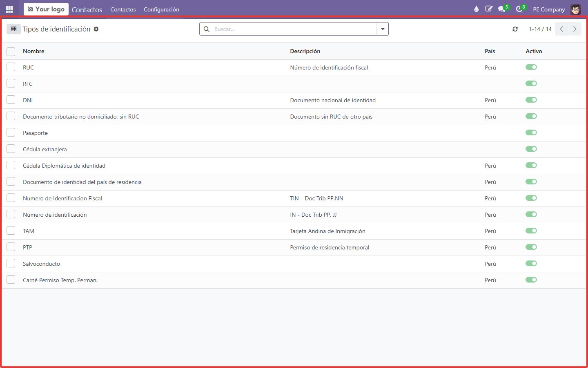This screenshot has width=588, height=368.
Task: Click the Buscar search field
Action: point(294,29)
